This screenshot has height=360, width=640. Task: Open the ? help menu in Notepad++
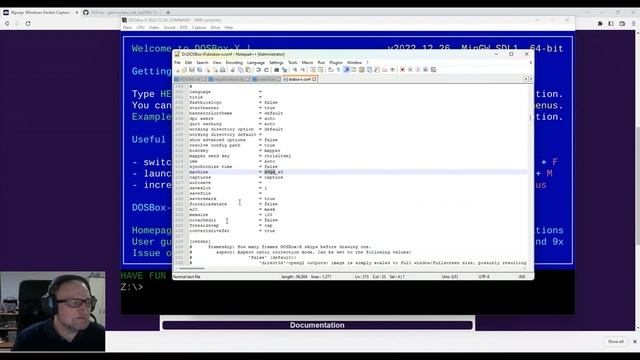pyautogui.click(x=367, y=62)
